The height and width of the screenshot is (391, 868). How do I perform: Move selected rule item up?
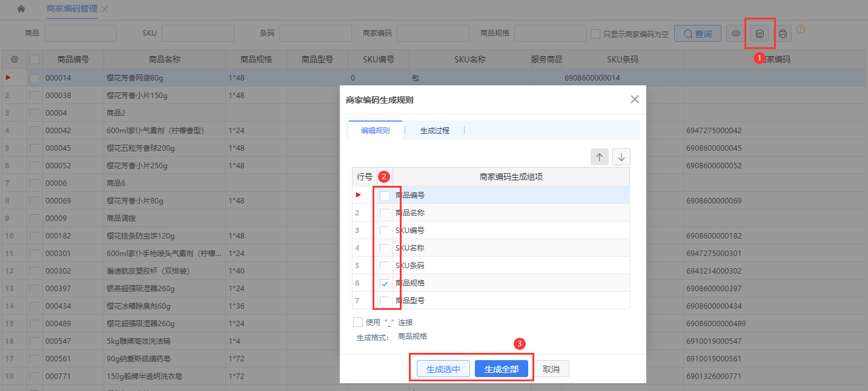[600, 157]
